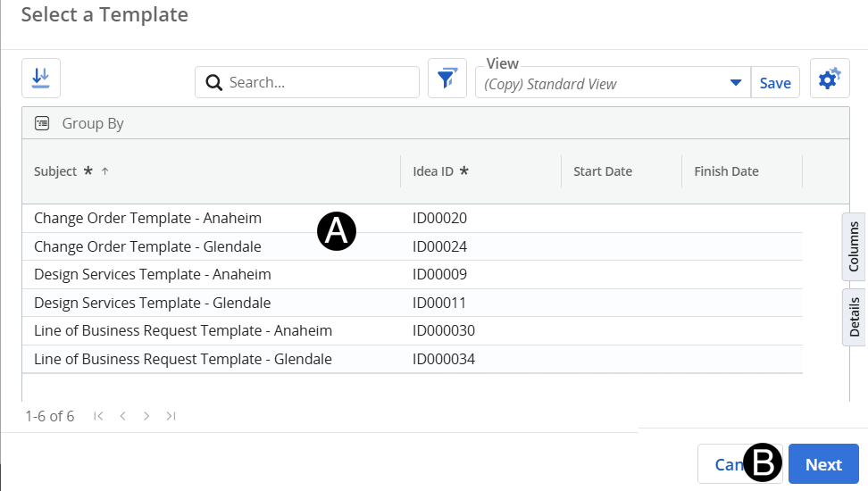The image size is (868, 491).
Task: Go to the next page arrow
Action: pyautogui.click(x=146, y=416)
